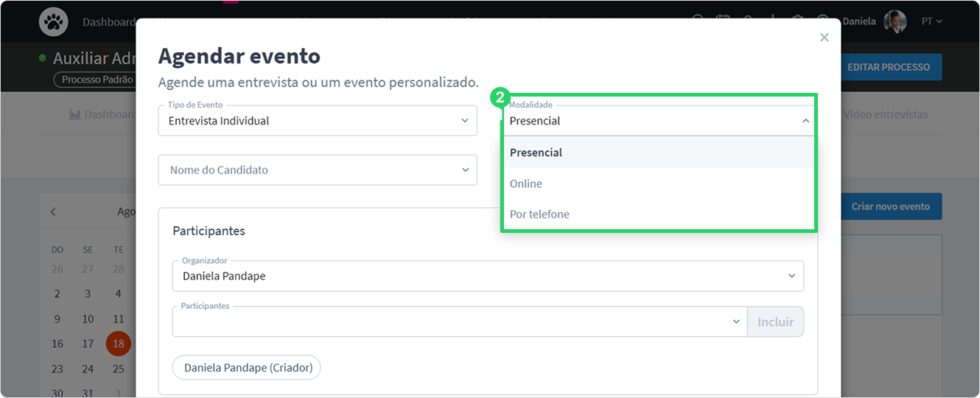The height and width of the screenshot is (398, 980).
Task: Open the Participantes dropdown chevron
Action: coord(736,322)
